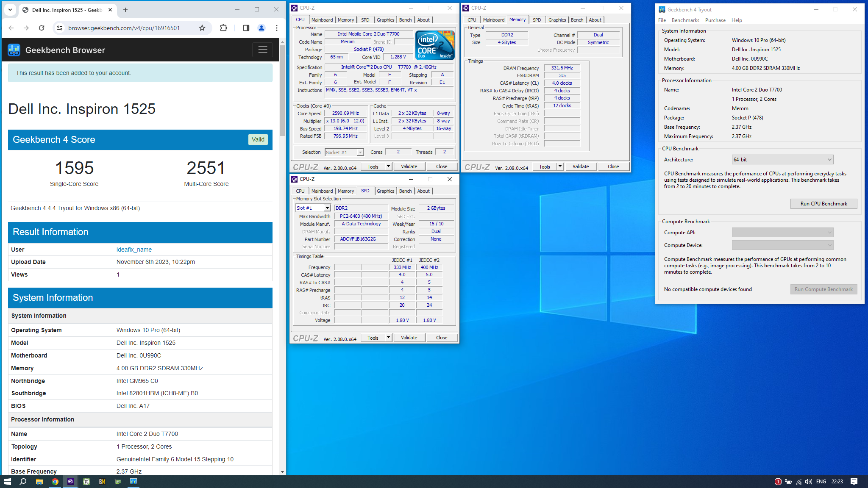Click scrollbar down arrow in Chrome page
Screen dimensions: 868x488
pyautogui.click(x=282, y=472)
